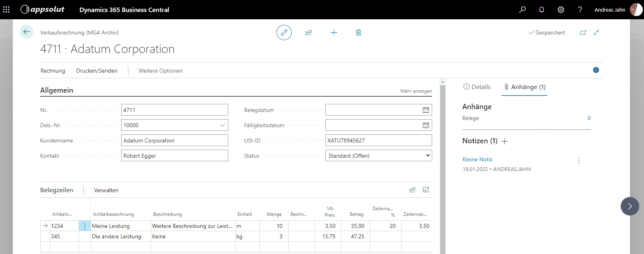This screenshot has height=254, width=644.
Task: Click the share icon in header
Action: coord(309,33)
